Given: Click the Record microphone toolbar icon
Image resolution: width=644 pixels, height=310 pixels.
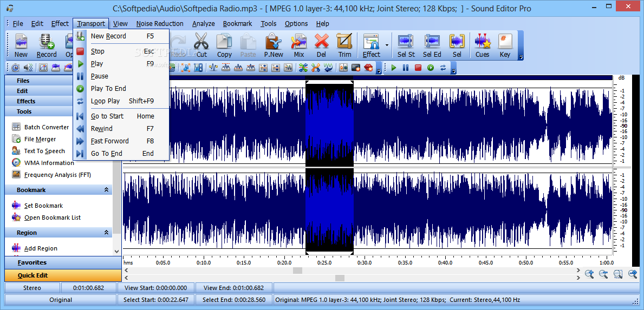Looking at the screenshot, I should tap(47, 45).
